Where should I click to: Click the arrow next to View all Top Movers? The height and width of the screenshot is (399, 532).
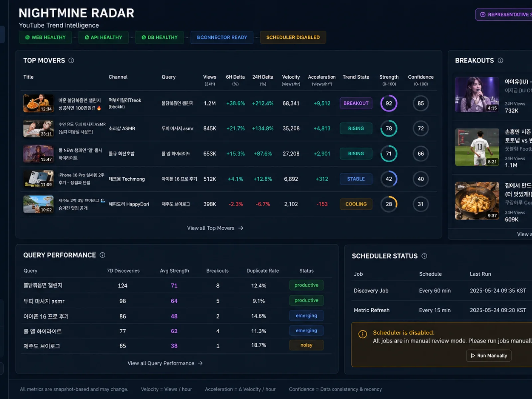click(x=241, y=228)
